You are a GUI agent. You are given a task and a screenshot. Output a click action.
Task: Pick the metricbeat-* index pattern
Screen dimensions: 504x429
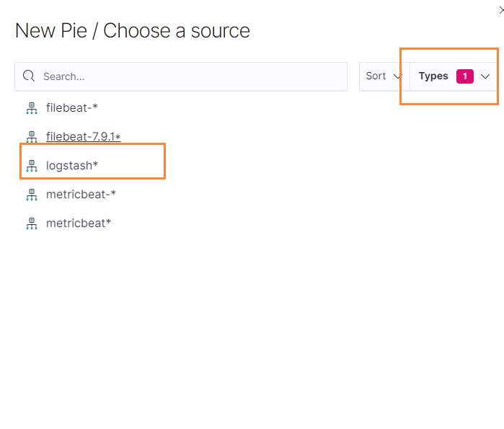click(81, 195)
